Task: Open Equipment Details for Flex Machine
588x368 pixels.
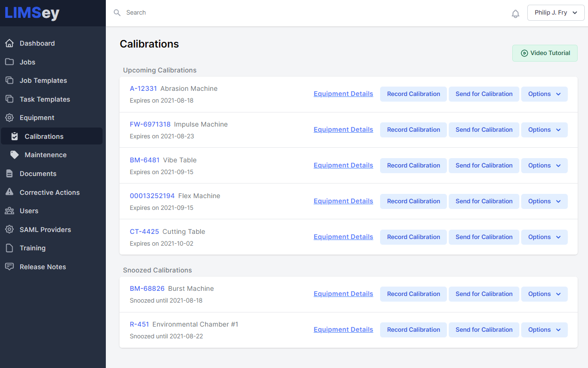Action: click(x=343, y=201)
